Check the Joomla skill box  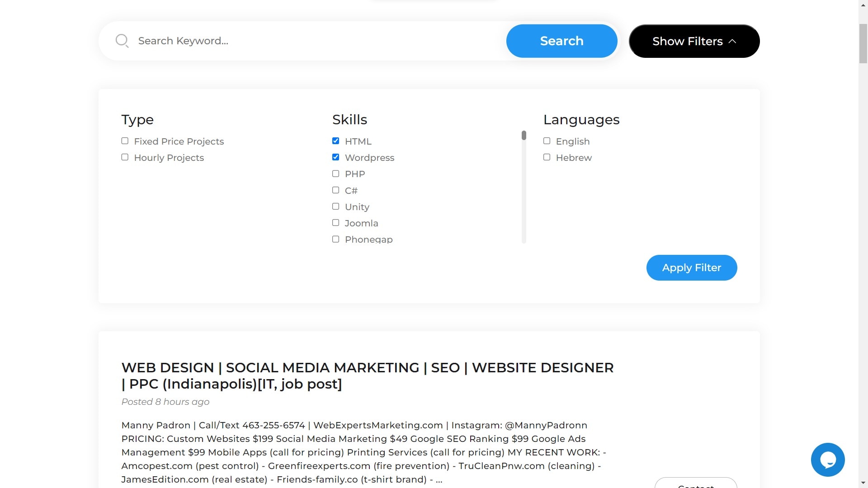335,223
